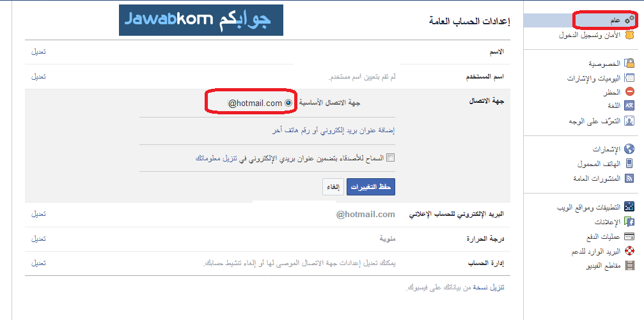Open the Videos film strip icon
Viewport: 644px width, 320px height.
pyautogui.click(x=629, y=266)
